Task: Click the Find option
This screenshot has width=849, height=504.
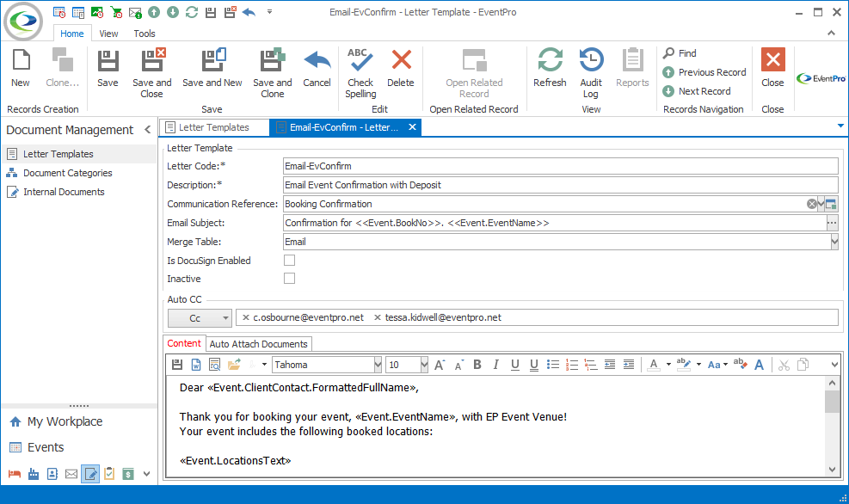Action: click(x=680, y=53)
